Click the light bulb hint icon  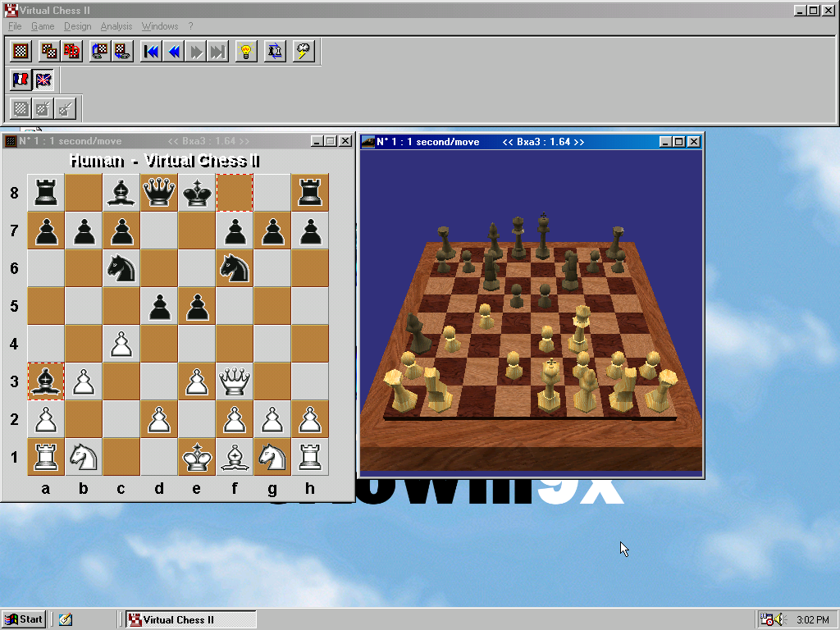[246, 52]
